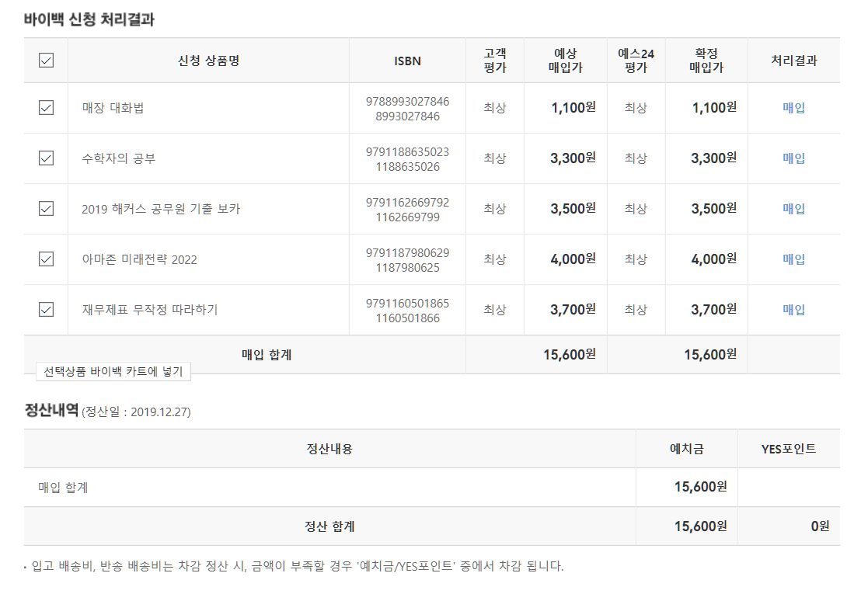Toggle the select-all checkbox in table header
868x594 pixels.
pos(47,61)
